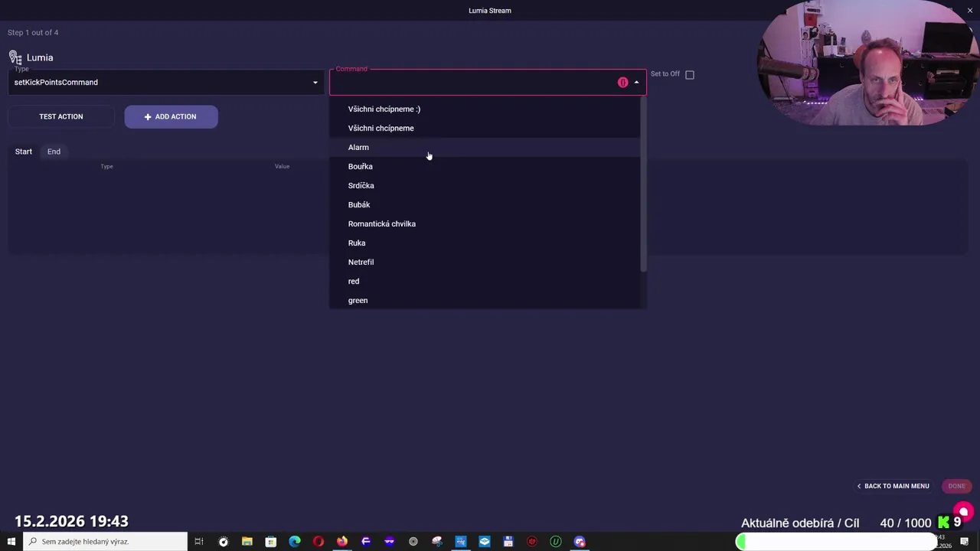Open Windows Start menu

tap(11, 542)
